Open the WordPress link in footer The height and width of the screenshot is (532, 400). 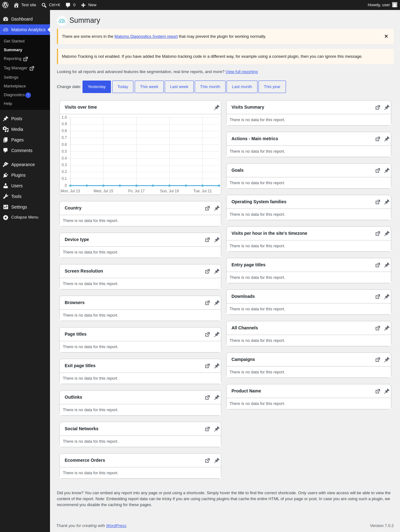point(116,526)
